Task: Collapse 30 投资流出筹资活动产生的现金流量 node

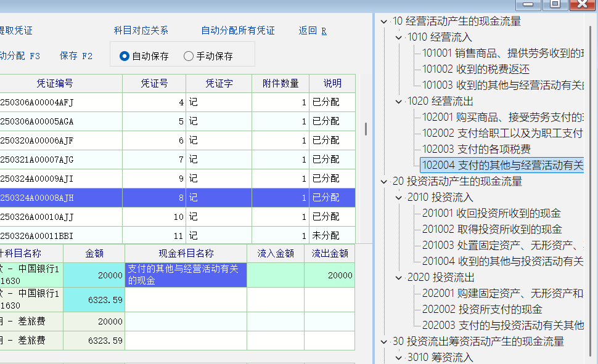Action: (384, 342)
